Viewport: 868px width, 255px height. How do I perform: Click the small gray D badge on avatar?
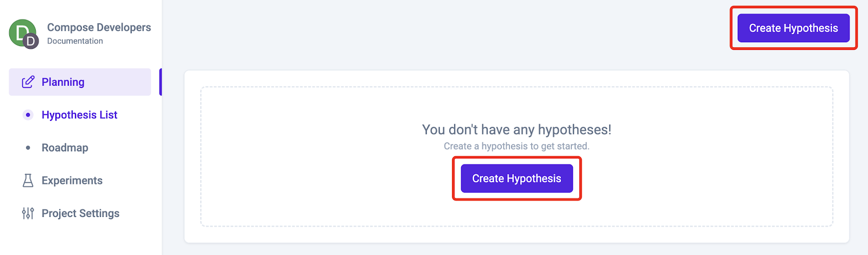(x=31, y=41)
